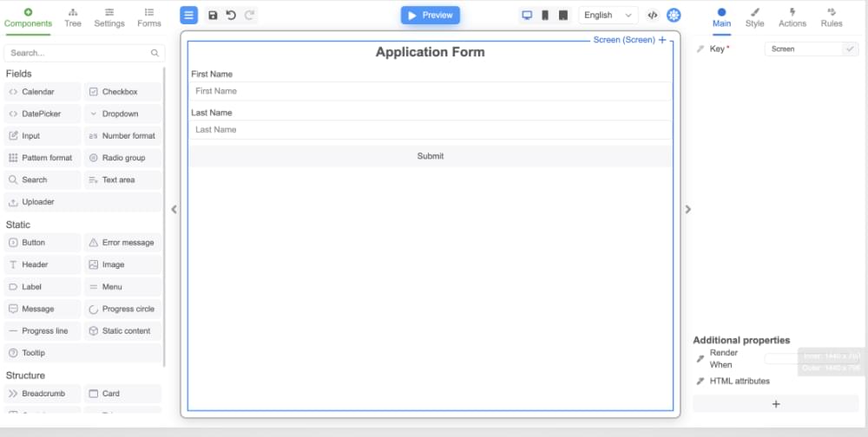Viewport: 868px width, 437px height.
Task: Confirm the Key value with the checkmark
Action: [x=850, y=49]
